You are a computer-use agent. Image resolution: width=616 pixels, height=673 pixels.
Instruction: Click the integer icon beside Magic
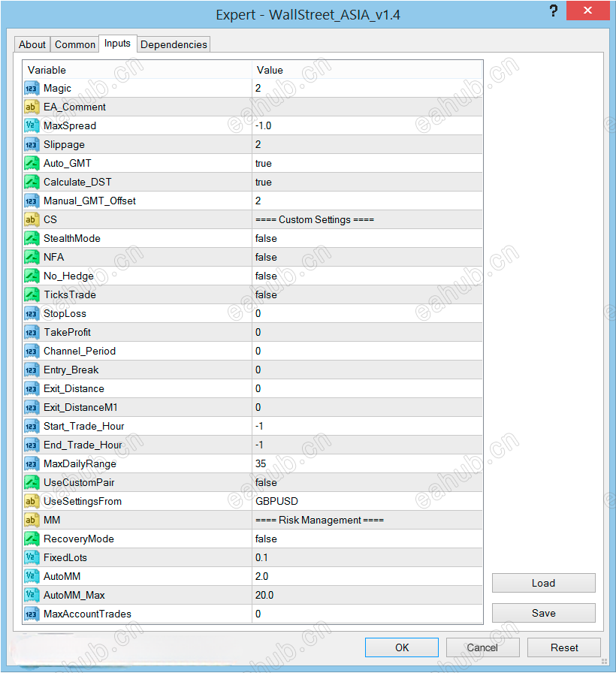point(32,89)
